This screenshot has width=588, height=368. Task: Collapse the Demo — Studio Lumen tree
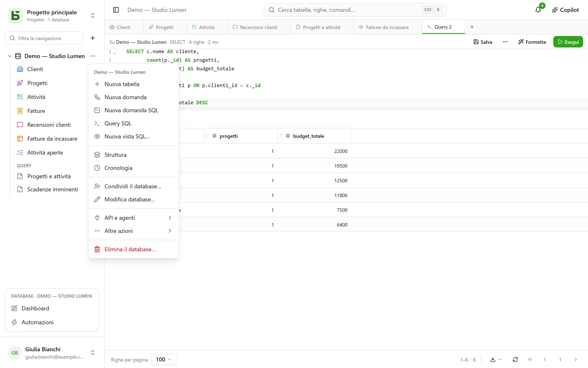pyautogui.click(x=10, y=56)
